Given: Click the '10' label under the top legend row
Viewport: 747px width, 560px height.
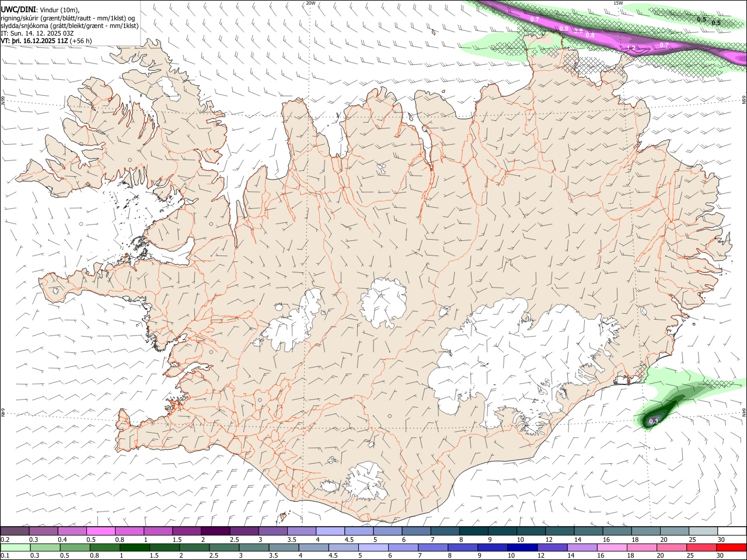Looking at the screenshot, I should coord(520,540).
